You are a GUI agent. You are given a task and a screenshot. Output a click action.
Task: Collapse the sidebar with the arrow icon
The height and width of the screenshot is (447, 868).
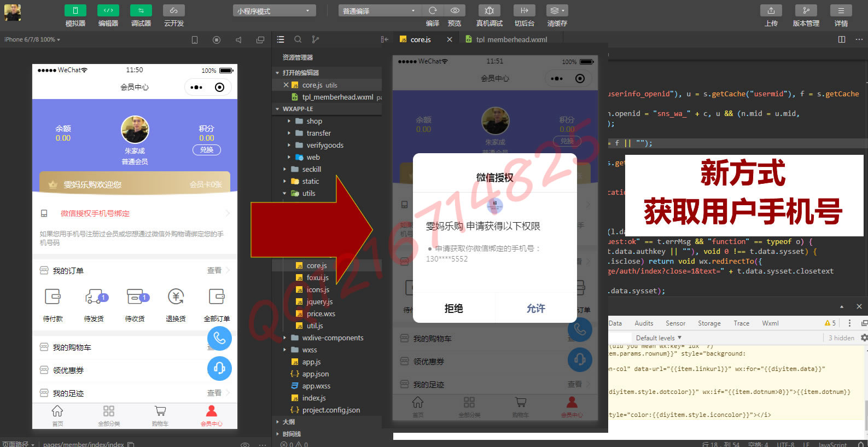385,39
